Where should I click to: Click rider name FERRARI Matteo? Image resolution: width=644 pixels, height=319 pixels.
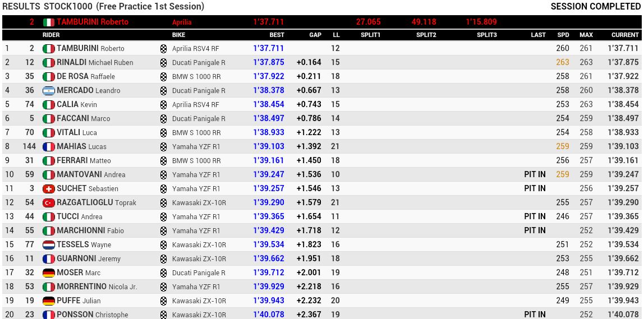tap(84, 160)
